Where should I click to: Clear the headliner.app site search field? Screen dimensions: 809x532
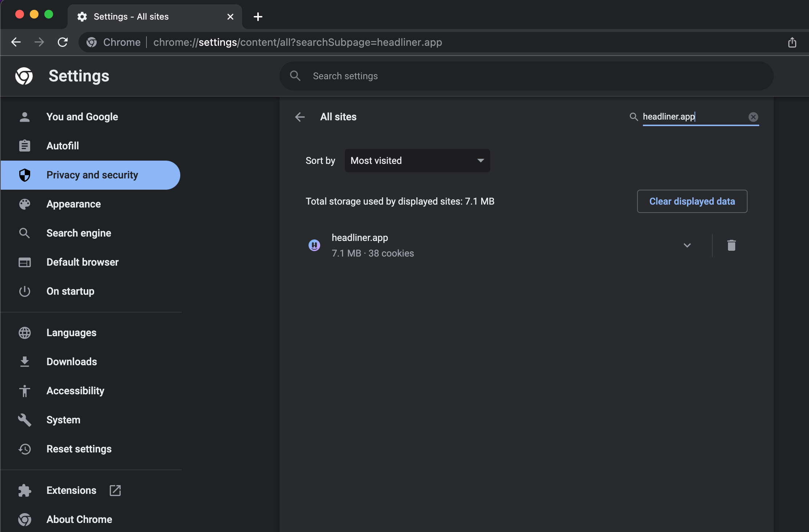753,117
